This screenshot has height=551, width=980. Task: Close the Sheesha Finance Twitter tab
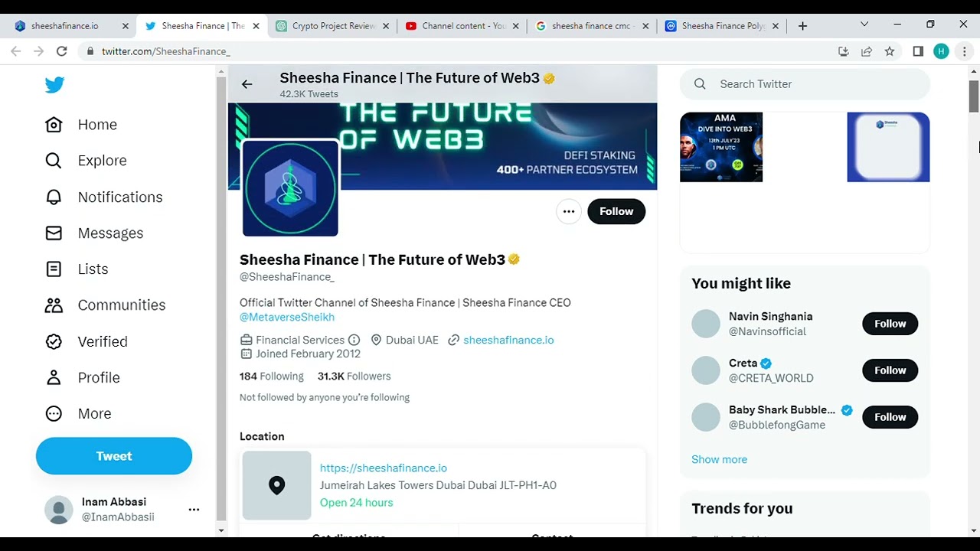(x=256, y=26)
